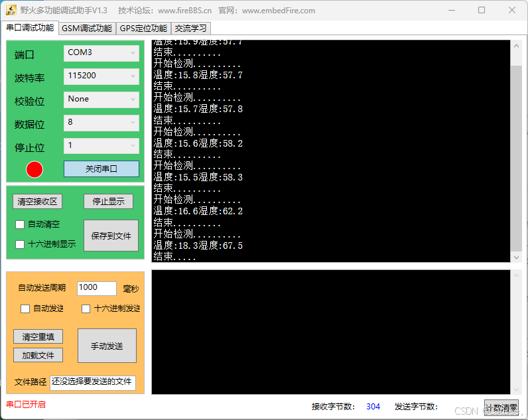Click inside the black send text area
The width and height of the screenshot is (528, 420).
point(331,332)
